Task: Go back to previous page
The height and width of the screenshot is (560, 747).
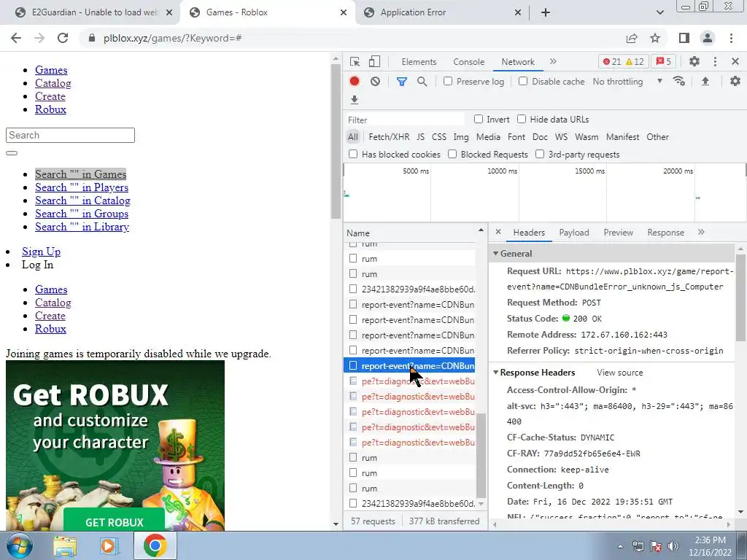Action: pyautogui.click(x=16, y=38)
